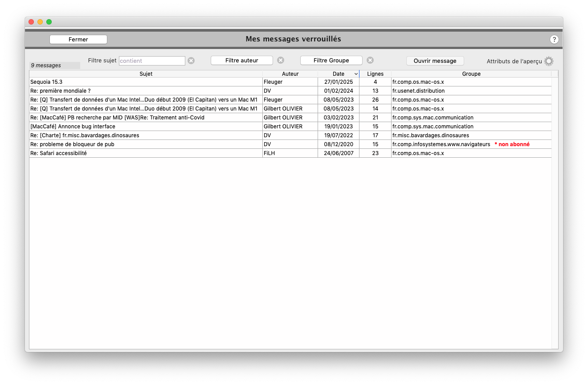Sort by the Groupe column header

(x=471, y=74)
